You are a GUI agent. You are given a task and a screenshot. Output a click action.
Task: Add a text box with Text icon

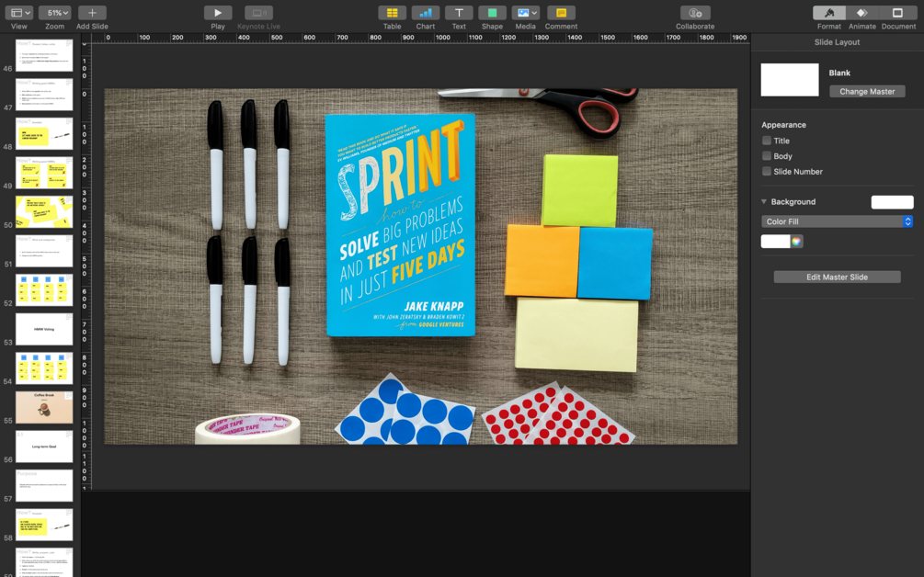459,13
